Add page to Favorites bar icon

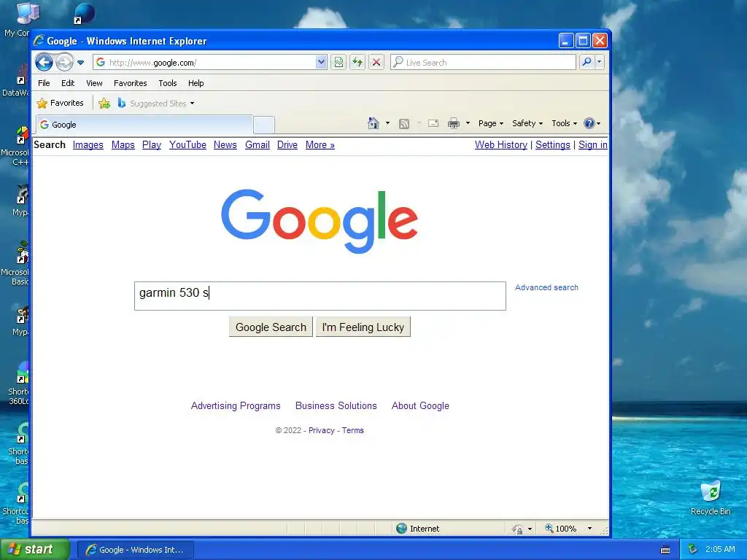(x=104, y=104)
